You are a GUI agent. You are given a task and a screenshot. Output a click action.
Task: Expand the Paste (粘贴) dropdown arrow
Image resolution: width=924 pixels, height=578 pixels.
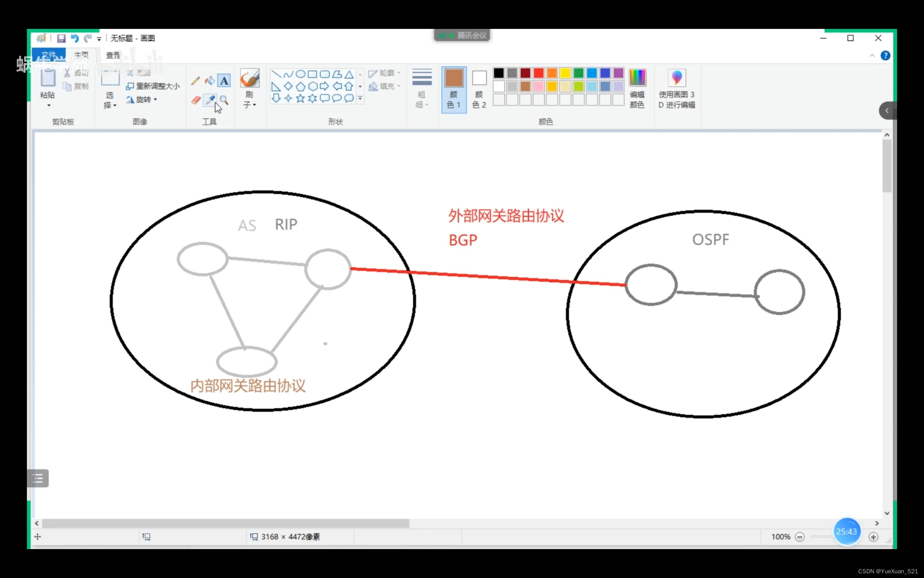tap(48, 105)
